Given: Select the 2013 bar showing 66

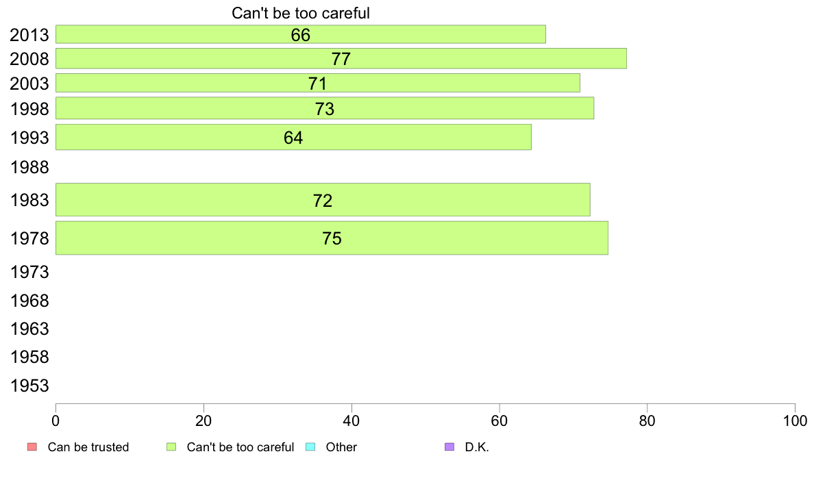Looking at the screenshot, I should [301, 34].
